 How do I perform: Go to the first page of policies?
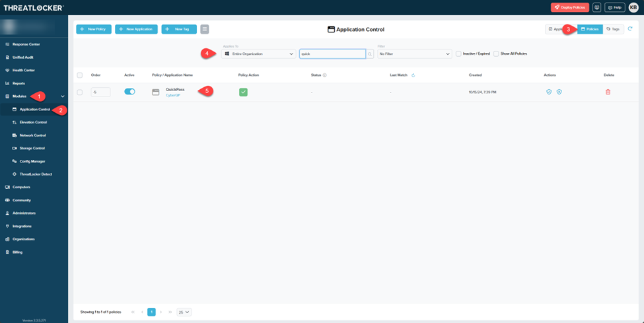[133, 312]
